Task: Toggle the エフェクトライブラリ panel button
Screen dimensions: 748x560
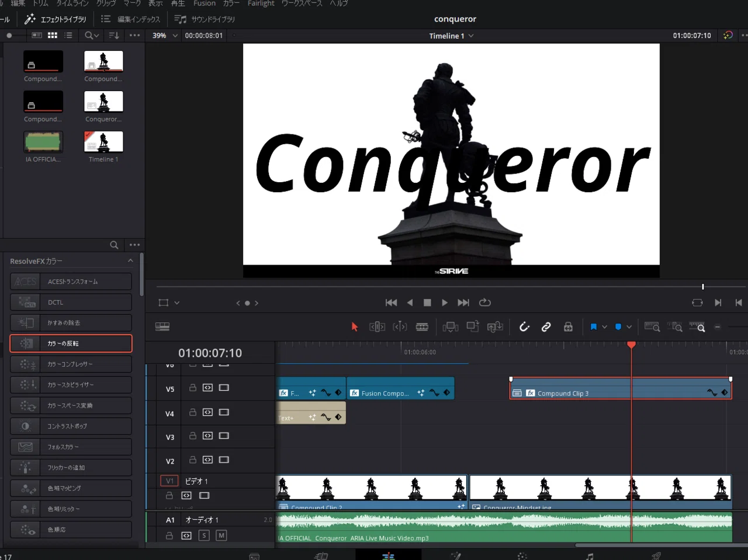Action: coord(56,19)
